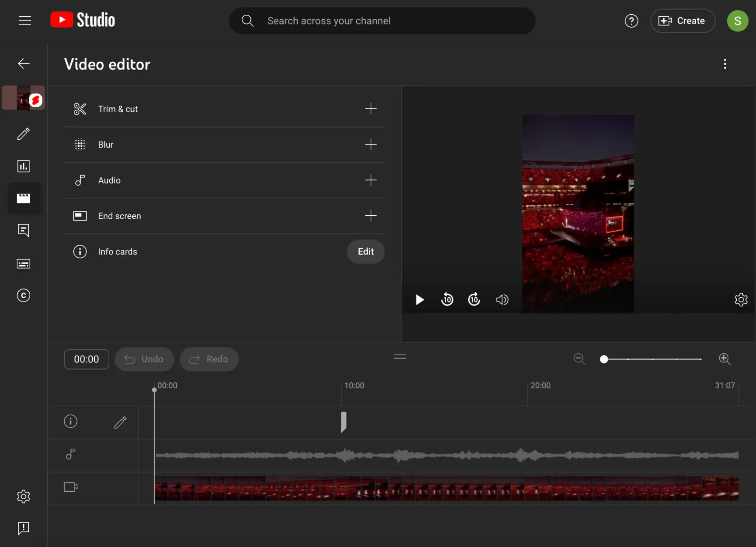Open the account avatar S

click(737, 21)
